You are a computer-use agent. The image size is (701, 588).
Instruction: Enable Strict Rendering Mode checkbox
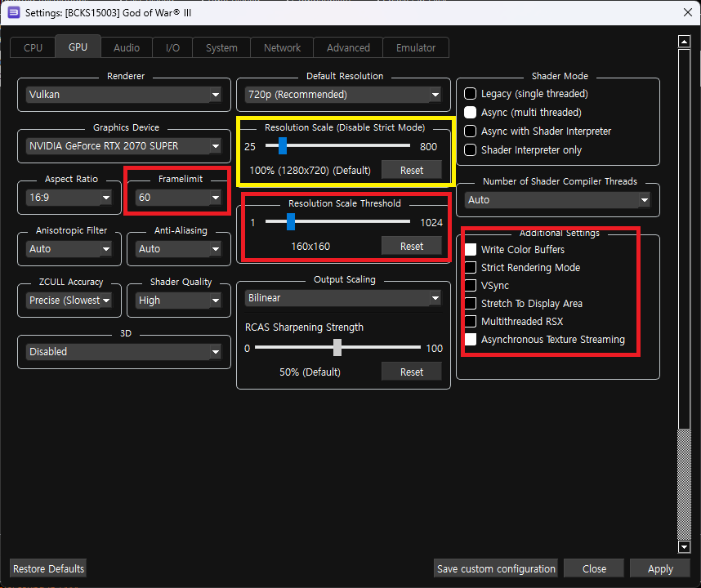[x=523, y=268]
